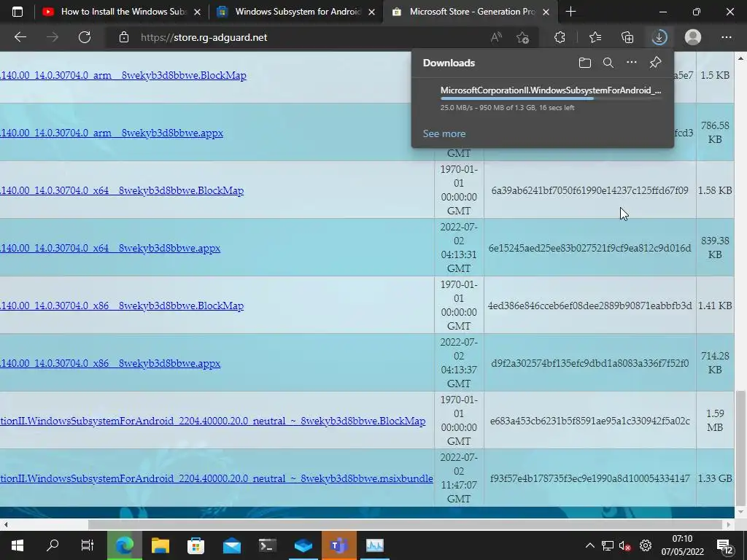Select hash d9f2a302574bf135efc9dbd1a8083a336f7f52f0
Viewport: 747px width, 560px height.
tap(589, 363)
